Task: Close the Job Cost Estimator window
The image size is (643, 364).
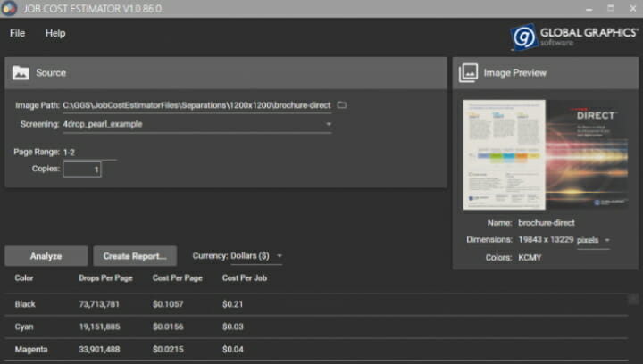Action: point(633,9)
